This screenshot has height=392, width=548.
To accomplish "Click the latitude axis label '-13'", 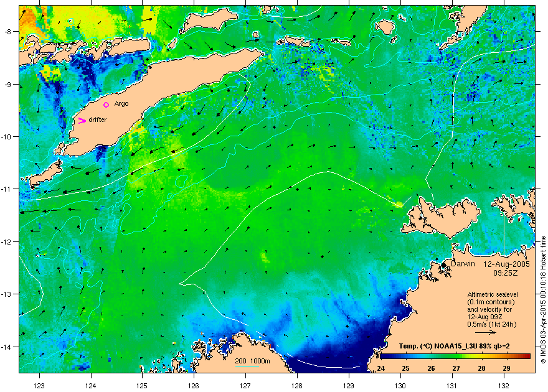I will [7, 294].
